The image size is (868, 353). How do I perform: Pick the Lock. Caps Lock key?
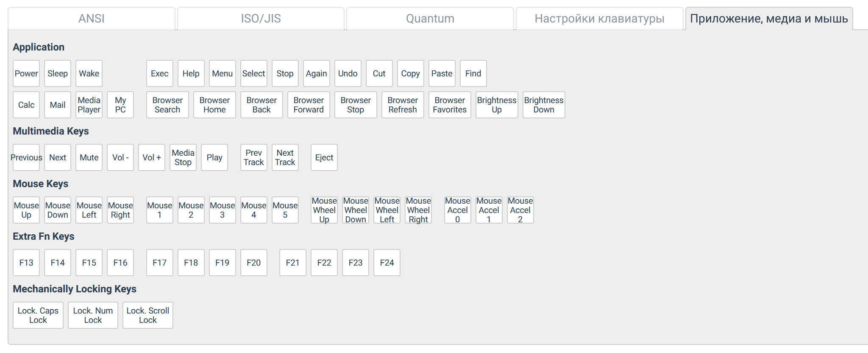click(38, 315)
